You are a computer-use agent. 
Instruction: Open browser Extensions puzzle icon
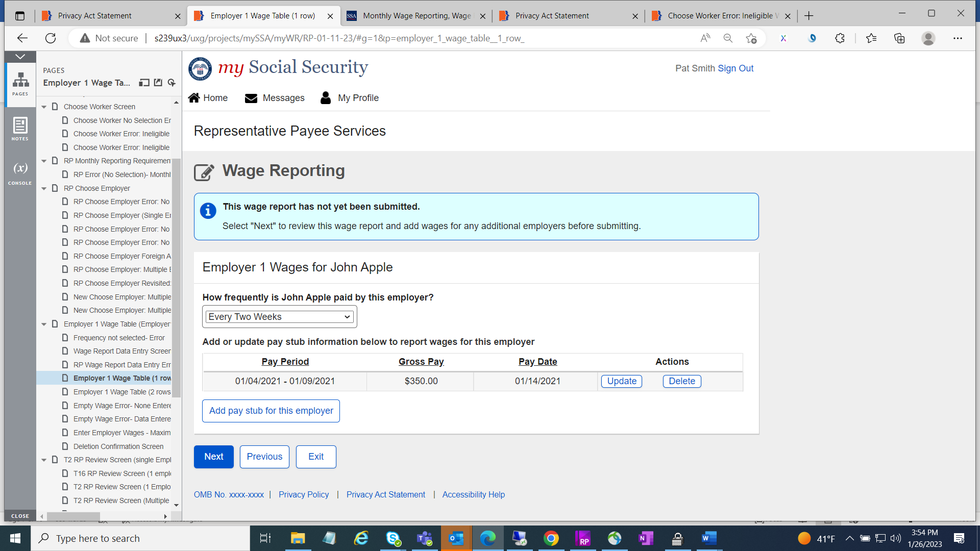[840, 38]
